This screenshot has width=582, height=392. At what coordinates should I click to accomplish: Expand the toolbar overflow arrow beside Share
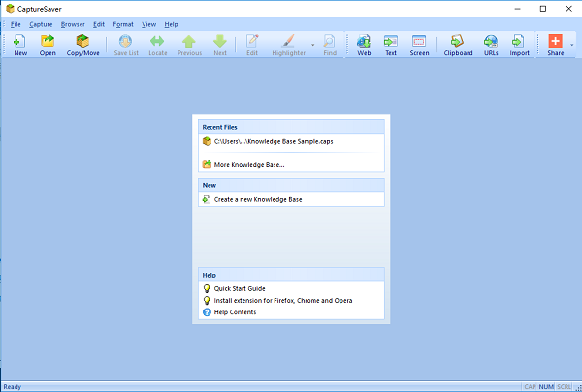[572, 45]
